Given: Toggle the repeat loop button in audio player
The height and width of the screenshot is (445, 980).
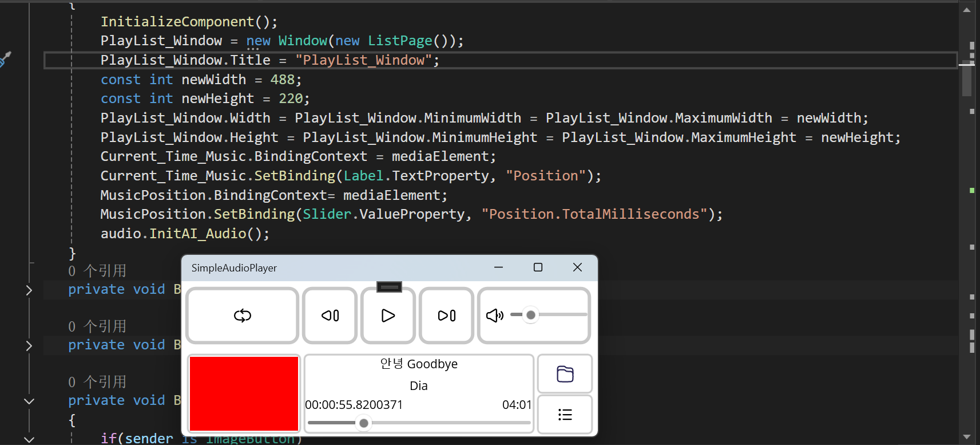Looking at the screenshot, I should coord(243,316).
